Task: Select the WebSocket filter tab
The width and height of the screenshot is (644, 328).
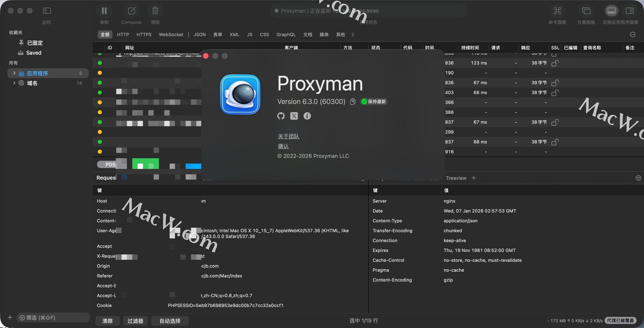Action: point(171,35)
